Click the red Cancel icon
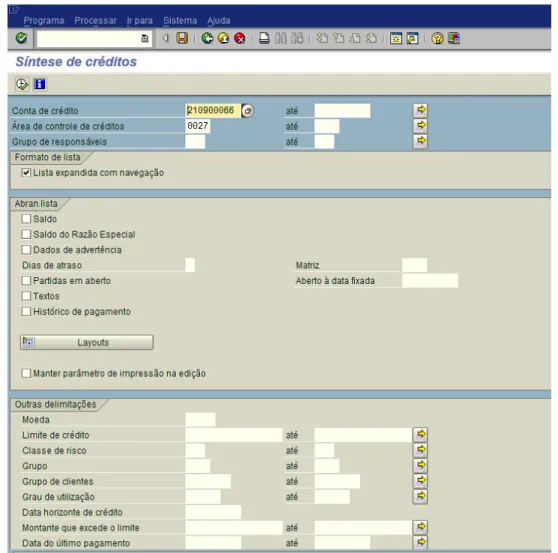The width and height of the screenshot is (558, 553). 240,38
